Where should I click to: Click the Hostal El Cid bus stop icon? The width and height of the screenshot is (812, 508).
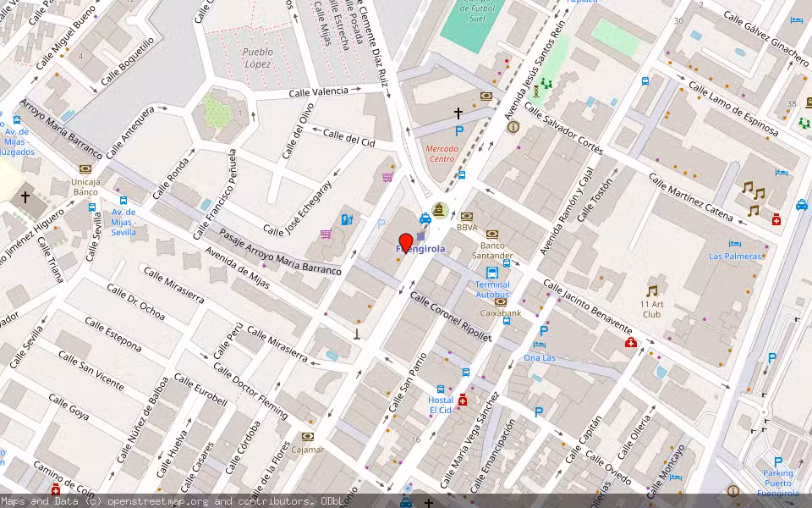[x=441, y=389]
